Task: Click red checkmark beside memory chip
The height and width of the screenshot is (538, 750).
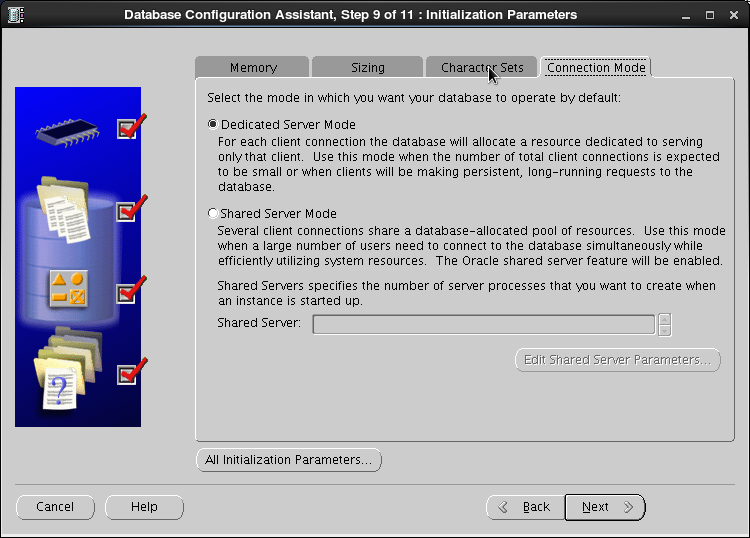Action: click(131, 127)
